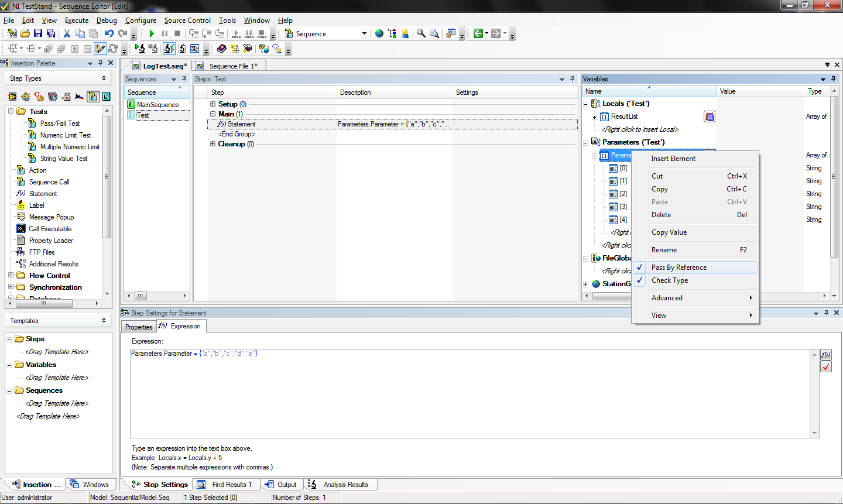
Task: Expand the Cleanup step group
Action: 213,143
